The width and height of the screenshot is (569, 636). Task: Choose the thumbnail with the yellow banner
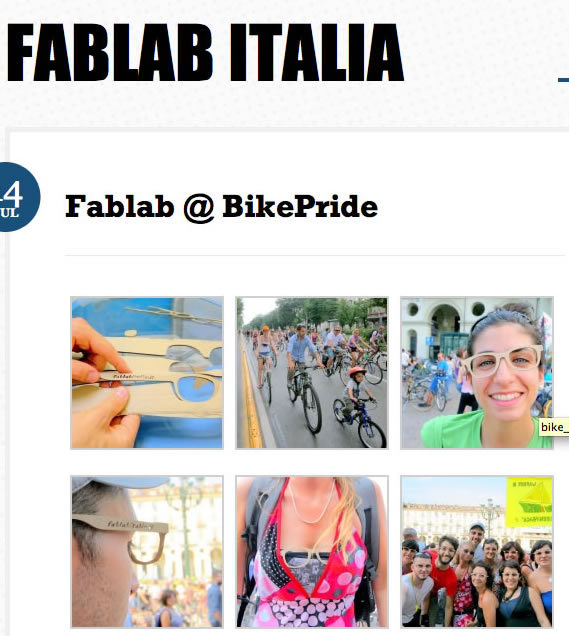(x=477, y=552)
